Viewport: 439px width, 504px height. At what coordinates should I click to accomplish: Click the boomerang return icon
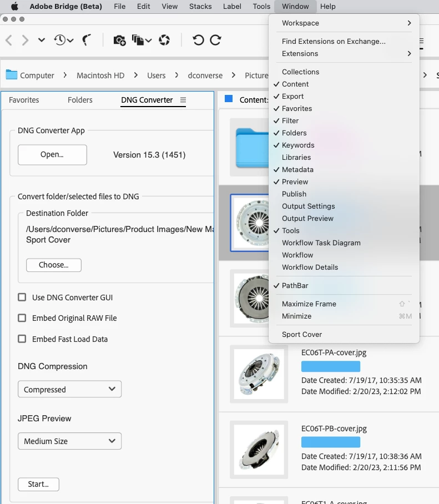click(87, 40)
